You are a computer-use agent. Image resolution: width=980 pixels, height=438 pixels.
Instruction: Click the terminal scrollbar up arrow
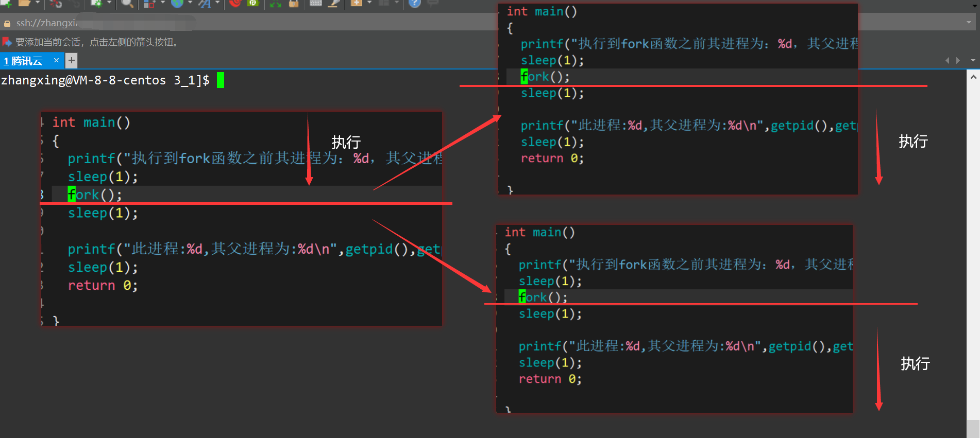click(973, 77)
